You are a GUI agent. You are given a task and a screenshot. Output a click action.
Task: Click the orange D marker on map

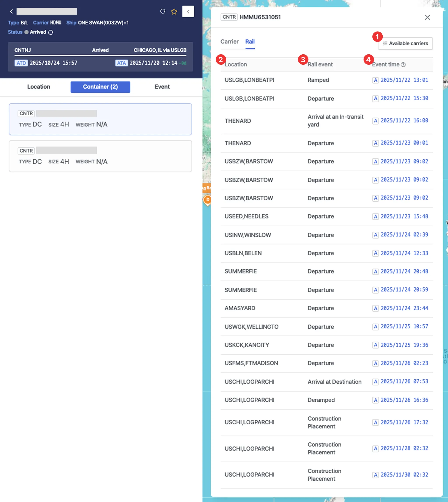[x=208, y=200]
